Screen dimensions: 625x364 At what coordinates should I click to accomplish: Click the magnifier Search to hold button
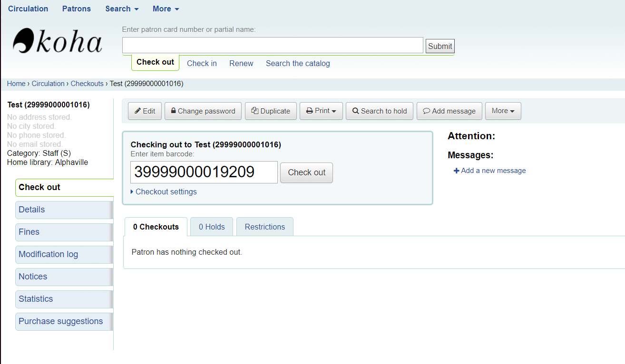[x=379, y=111]
